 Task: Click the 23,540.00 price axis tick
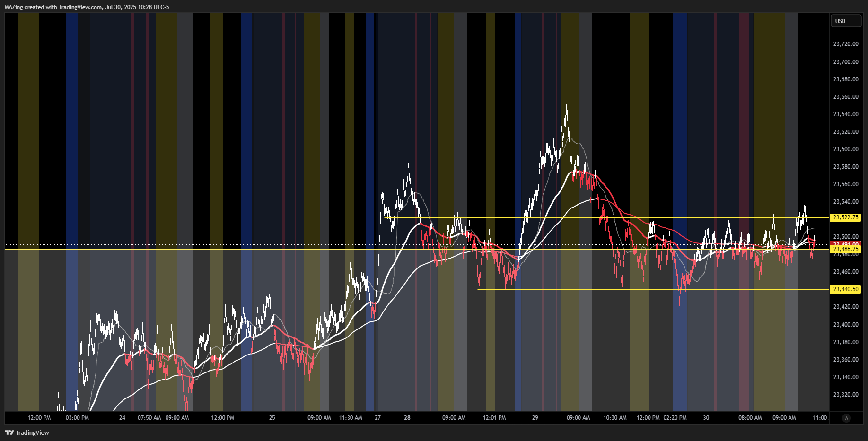(846, 201)
